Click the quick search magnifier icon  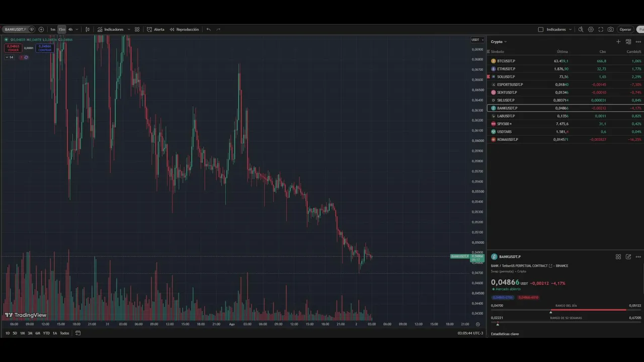tap(581, 29)
